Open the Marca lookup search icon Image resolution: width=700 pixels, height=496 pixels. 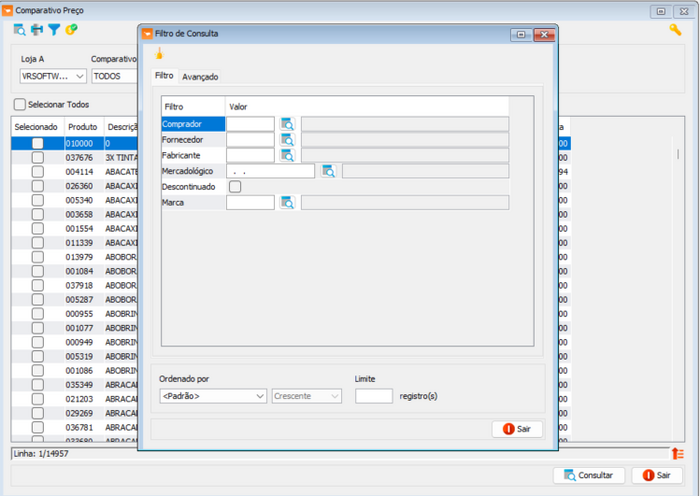288,202
